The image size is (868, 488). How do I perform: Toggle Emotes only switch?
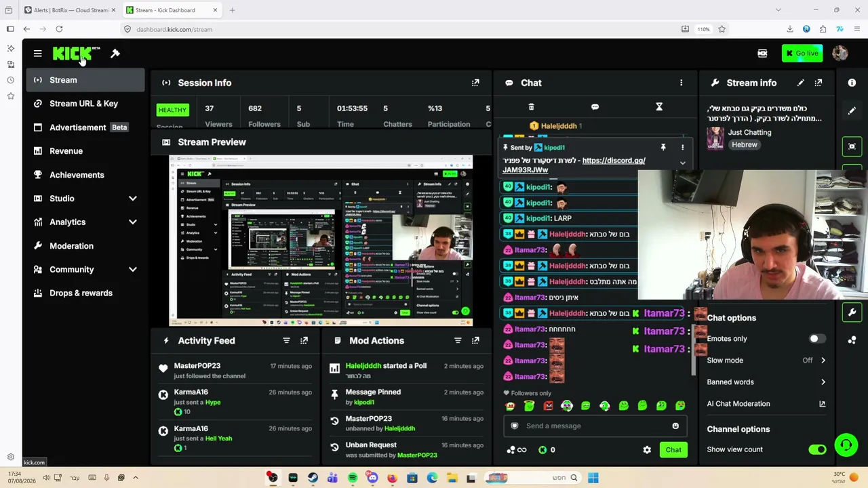click(816, 339)
